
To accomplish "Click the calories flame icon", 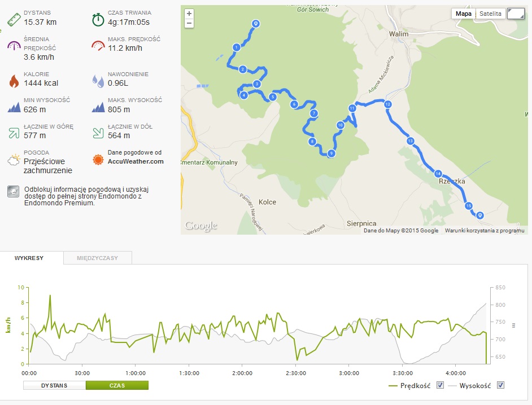I will coord(14,80).
